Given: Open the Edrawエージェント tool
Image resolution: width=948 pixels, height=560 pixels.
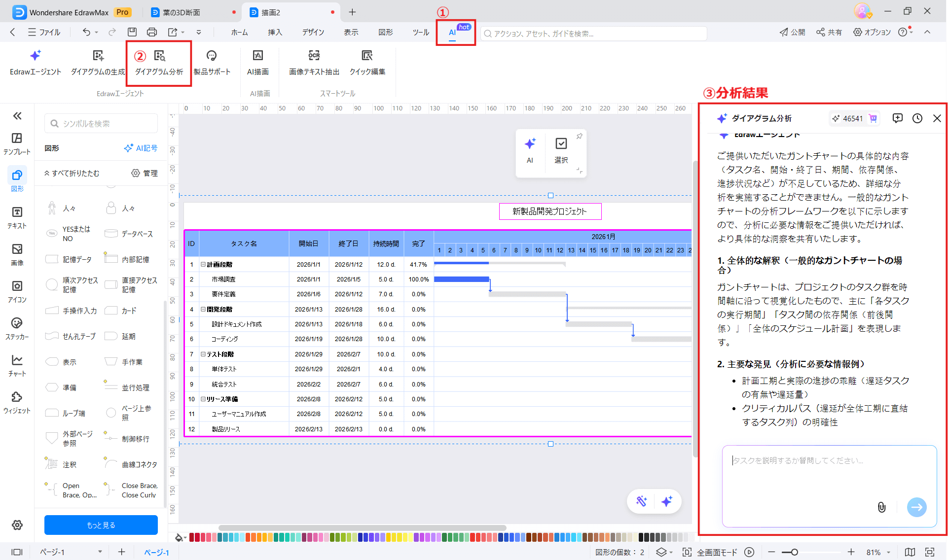Looking at the screenshot, I should tap(35, 63).
